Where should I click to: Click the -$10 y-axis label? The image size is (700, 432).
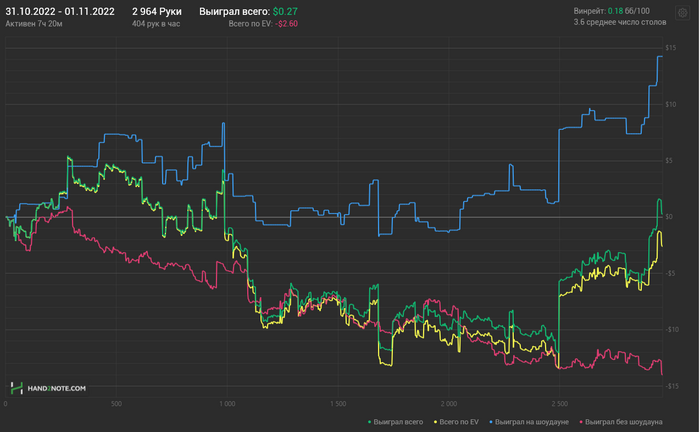point(671,330)
